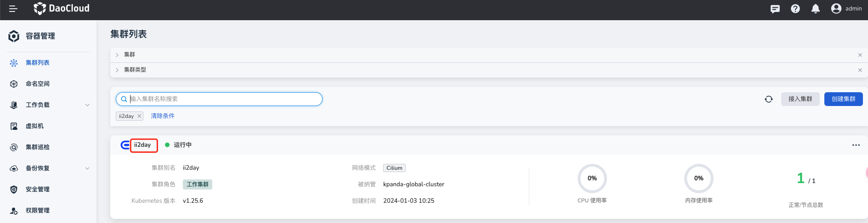Click the 清除条件 link
Image resolution: width=868 pixels, height=223 pixels.
[163, 116]
